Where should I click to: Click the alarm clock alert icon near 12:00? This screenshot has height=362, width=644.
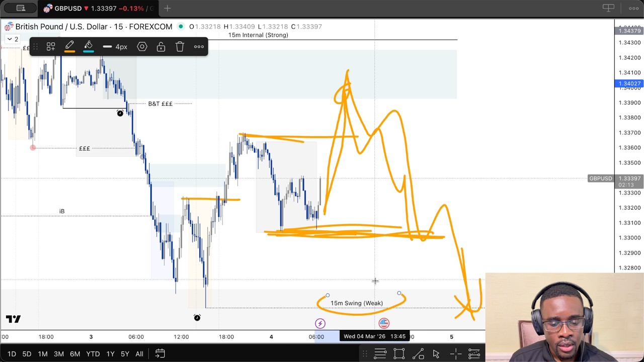click(197, 318)
